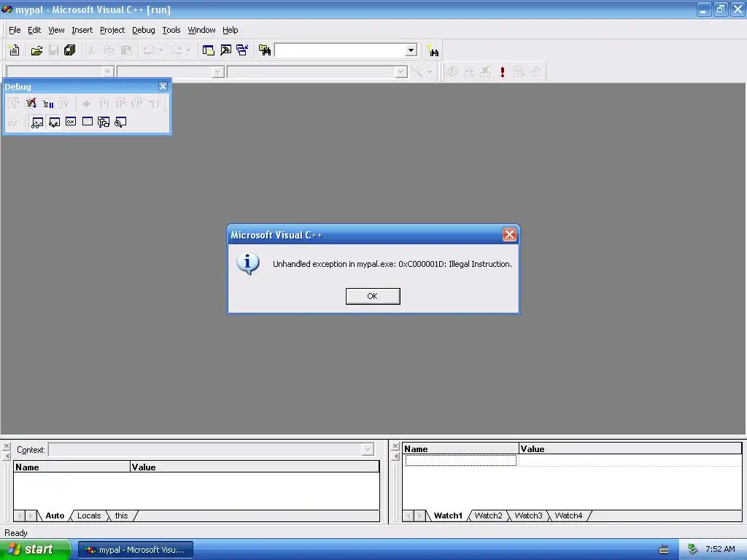Close the floating Debug toolbar
Image resolution: width=747 pixels, height=560 pixels.
(x=163, y=86)
